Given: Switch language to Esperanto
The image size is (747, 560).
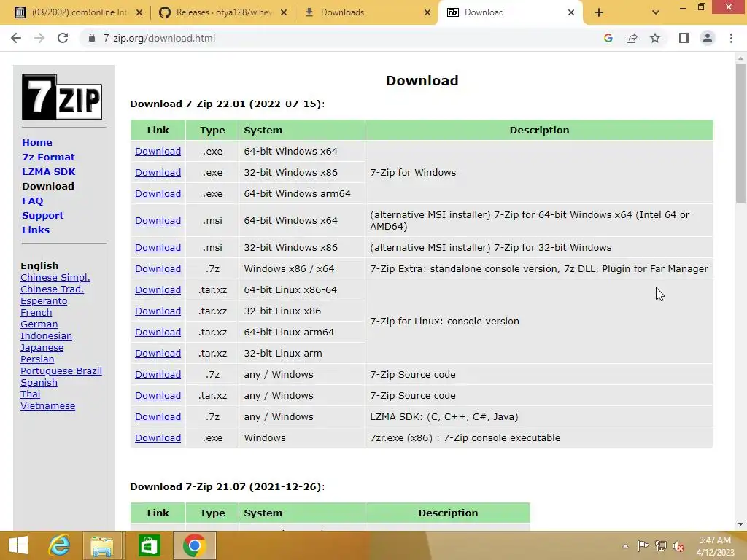Looking at the screenshot, I should click(44, 301).
